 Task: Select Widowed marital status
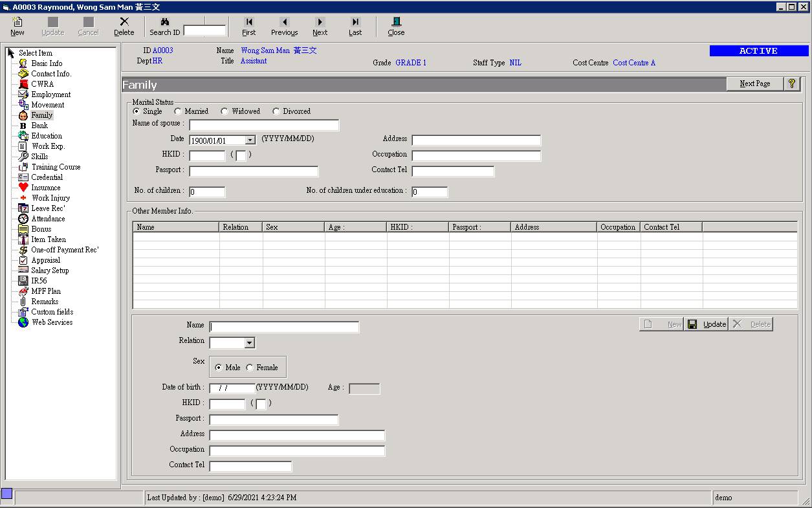225,111
